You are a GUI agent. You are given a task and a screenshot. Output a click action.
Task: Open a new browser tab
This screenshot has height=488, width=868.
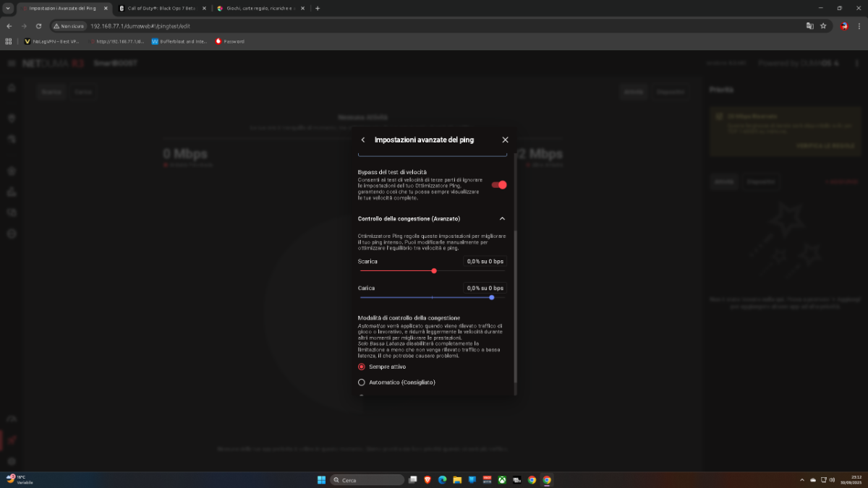318,8
